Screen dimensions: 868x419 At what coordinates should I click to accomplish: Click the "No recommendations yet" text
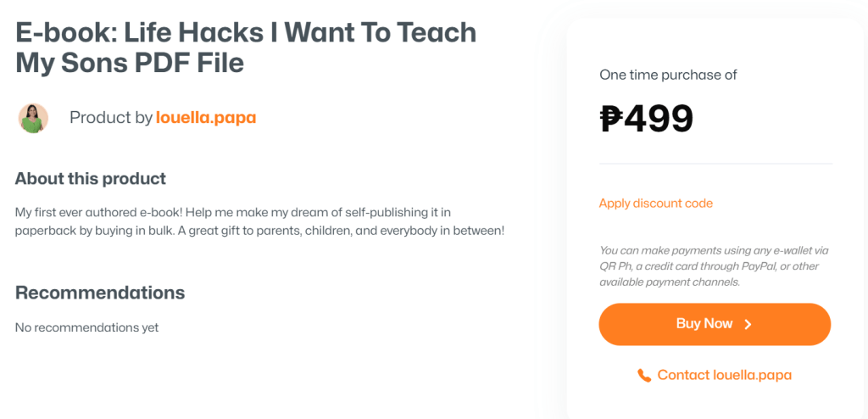[x=86, y=327]
